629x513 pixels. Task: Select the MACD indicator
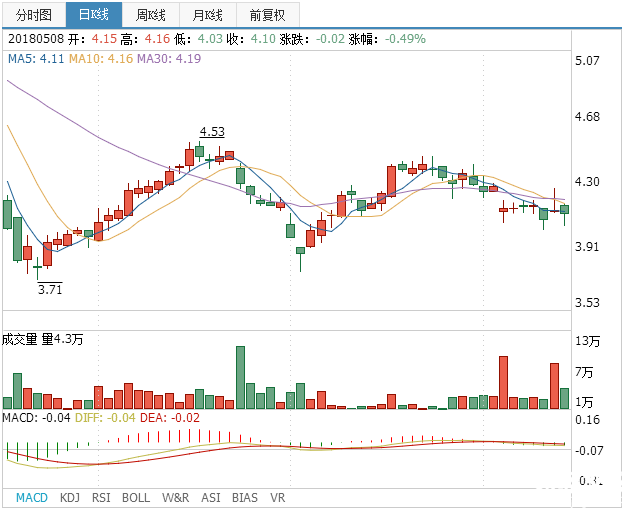click(x=32, y=498)
